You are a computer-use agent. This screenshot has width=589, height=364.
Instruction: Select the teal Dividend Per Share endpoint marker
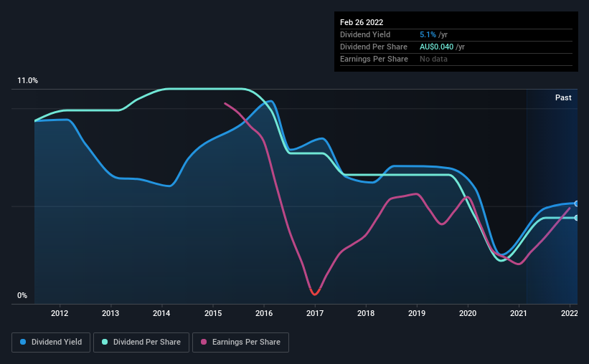576,218
